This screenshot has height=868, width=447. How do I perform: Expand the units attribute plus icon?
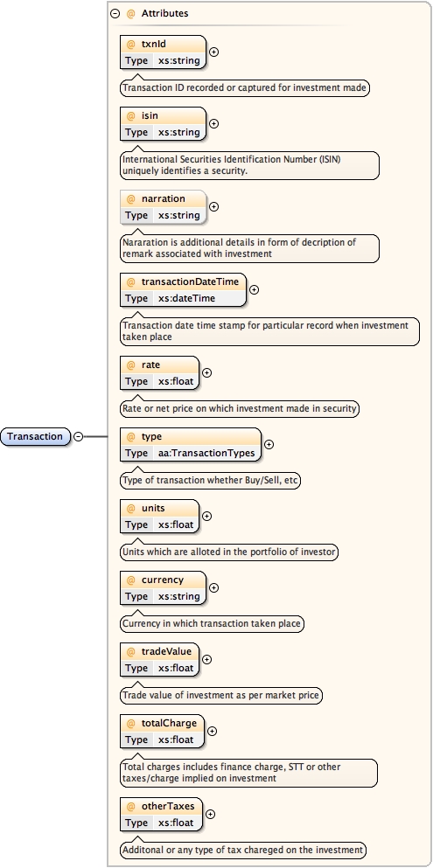pos(206,516)
